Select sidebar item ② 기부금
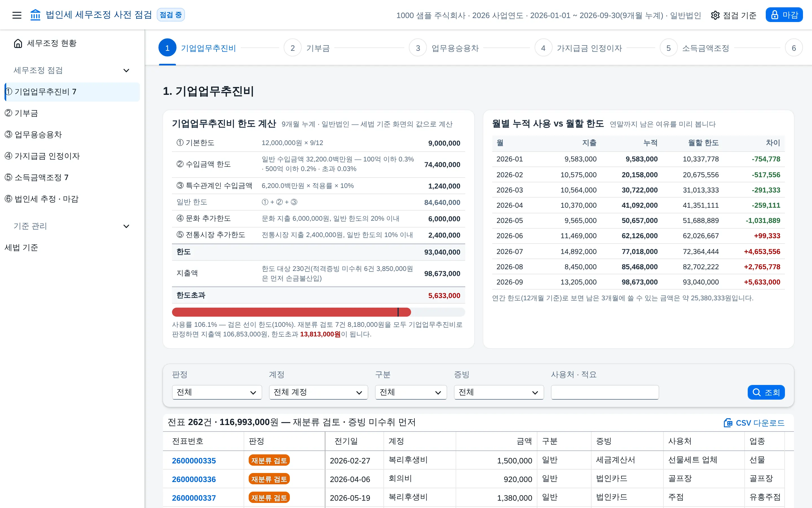The height and width of the screenshot is (508, 812). (x=72, y=113)
